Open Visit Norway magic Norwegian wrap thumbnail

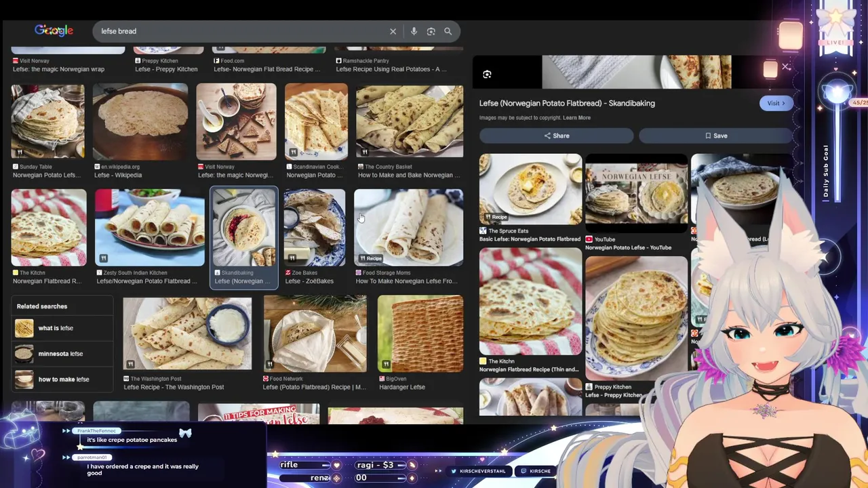coord(237,121)
